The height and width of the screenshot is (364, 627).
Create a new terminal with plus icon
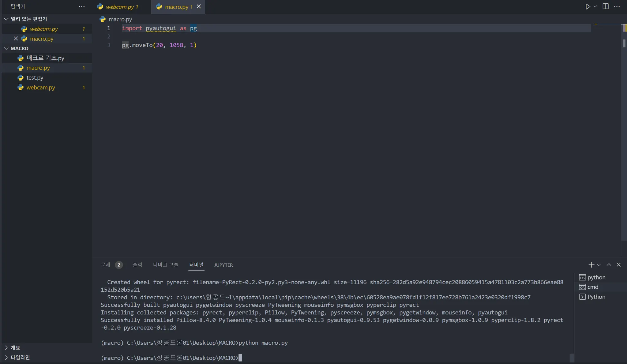click(x=591, y=265)
